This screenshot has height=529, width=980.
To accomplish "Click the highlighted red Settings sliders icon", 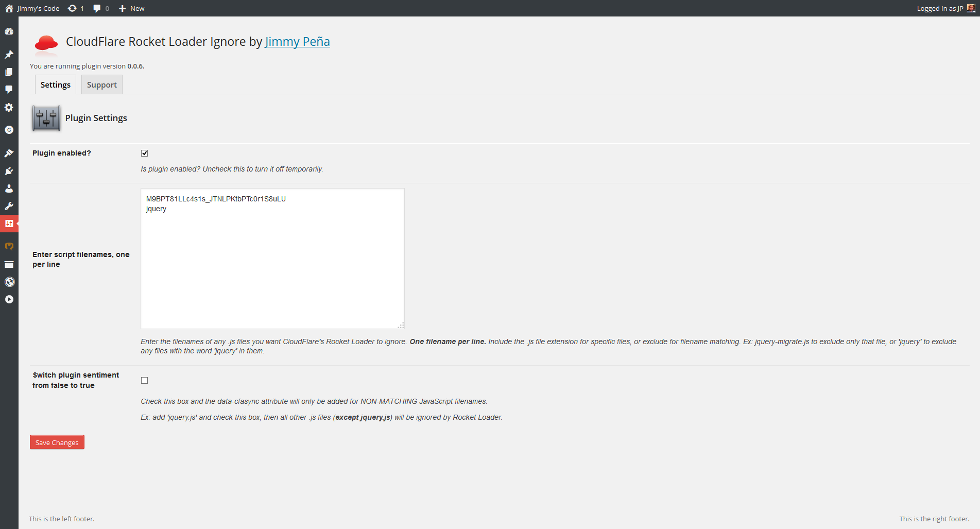I will [x=9, y=224].
